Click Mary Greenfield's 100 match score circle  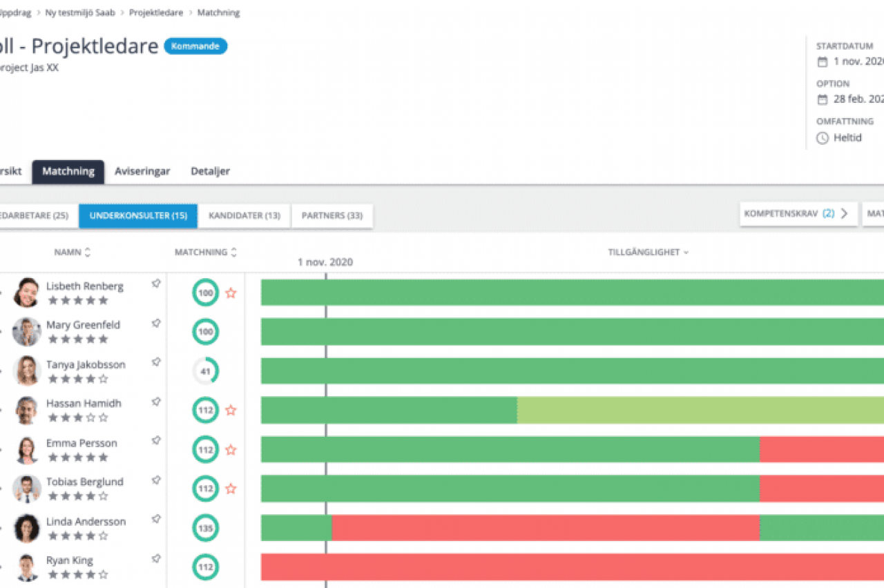(x=205, y=332)
